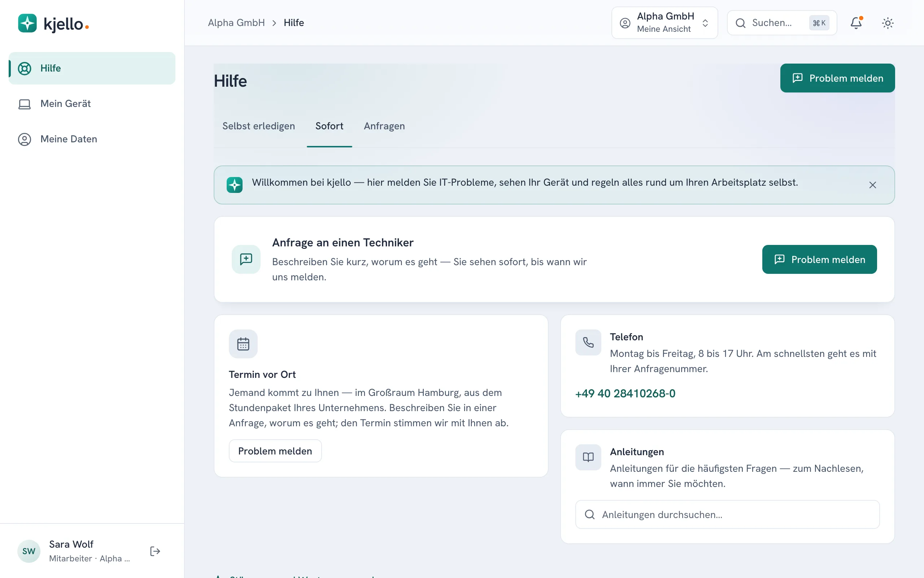Click the Hilfe breadcrumb text
This screenshot has height=578, width=924.
(x=293, y=23)
